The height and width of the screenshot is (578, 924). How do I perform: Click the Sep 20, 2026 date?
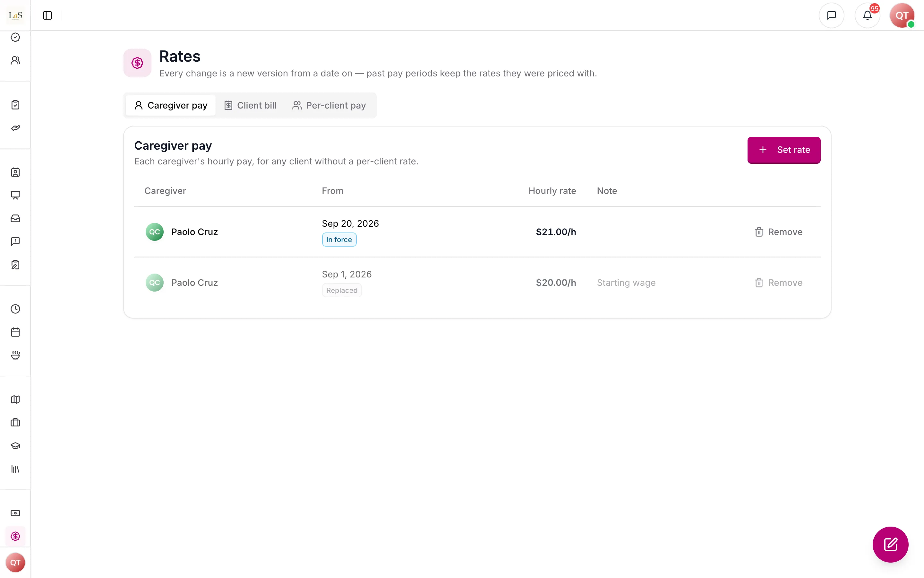(x=350, y=223)
